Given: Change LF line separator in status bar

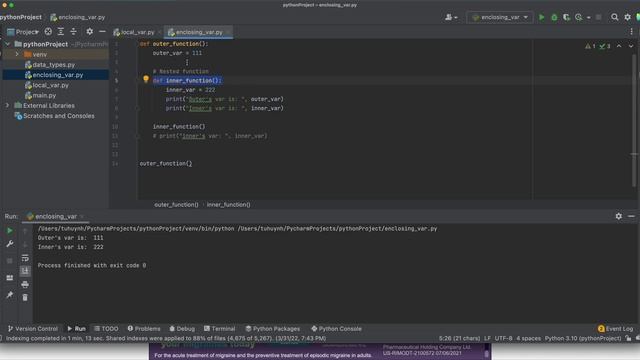Looking at the screenshot, I should [x=487, y=338].
